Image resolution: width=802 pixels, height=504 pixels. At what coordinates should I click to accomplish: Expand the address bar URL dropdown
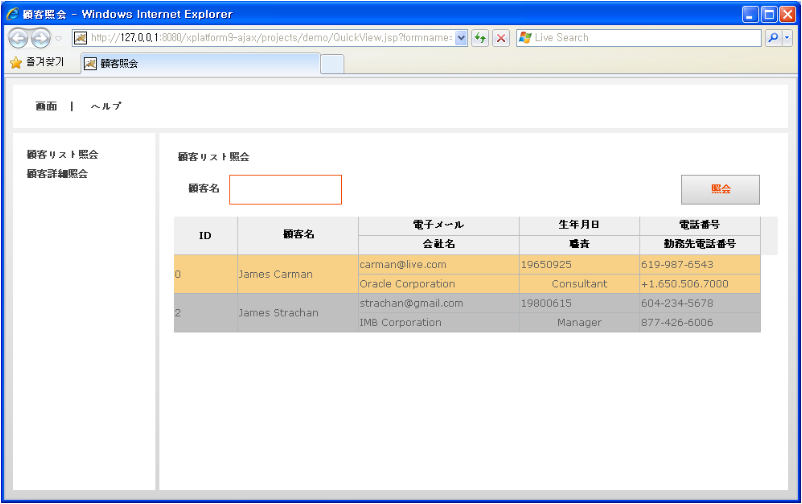[x=461, y=38]
